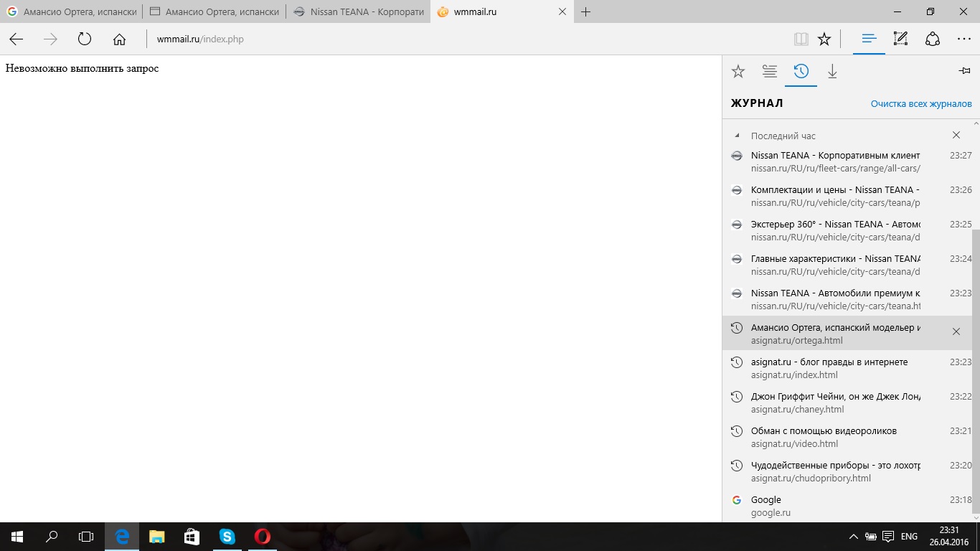Go back to the previous page

[x=16, y=39]
